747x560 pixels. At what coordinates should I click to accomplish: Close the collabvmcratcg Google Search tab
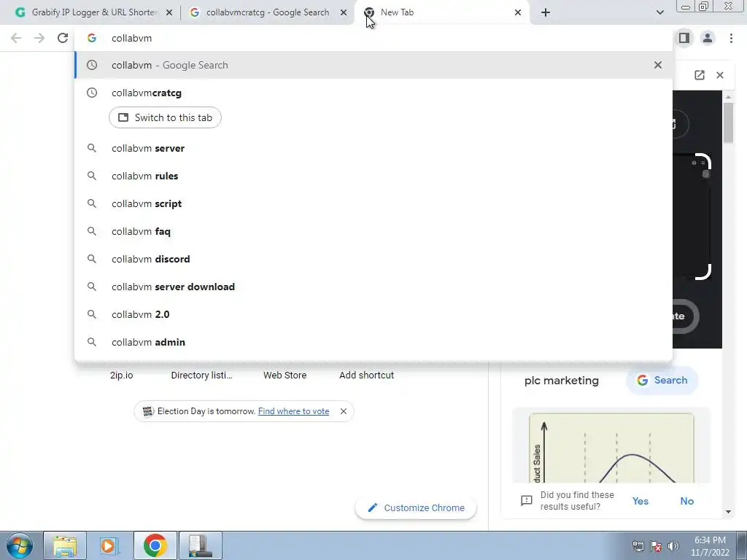[344, 13]
